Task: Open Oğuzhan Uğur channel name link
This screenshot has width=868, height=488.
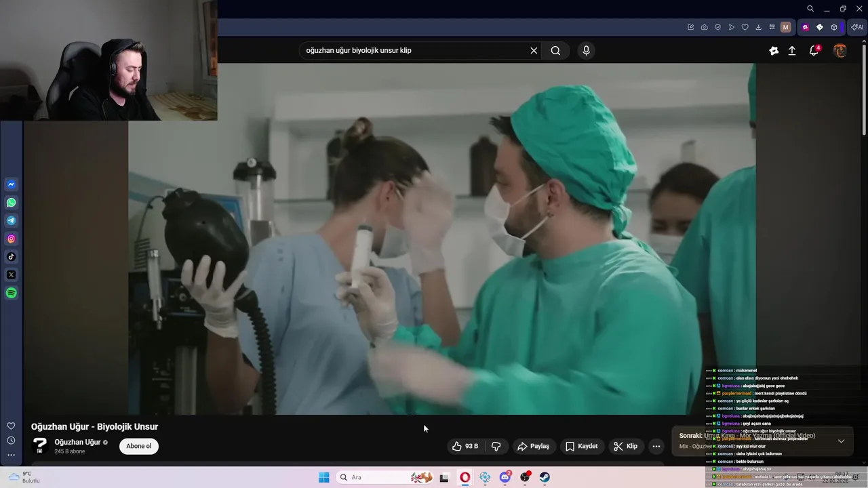Action: (77, 442)
